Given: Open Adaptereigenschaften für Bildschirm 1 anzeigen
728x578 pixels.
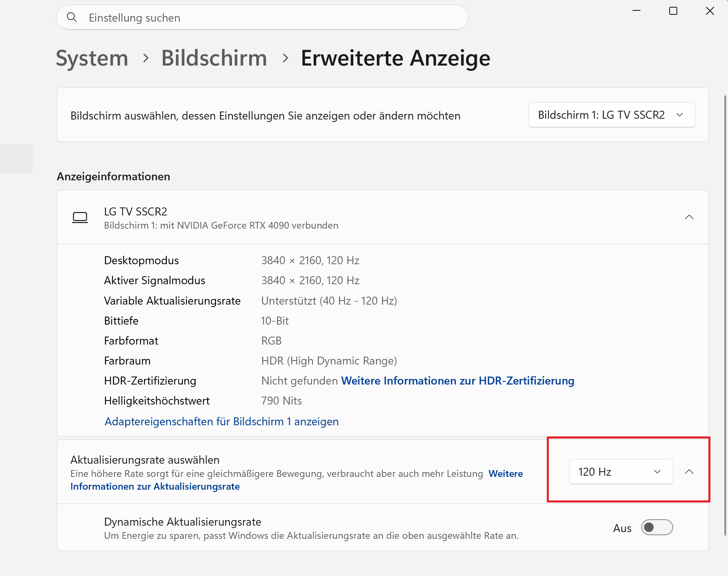Looking at the screenshot, I should pyautogui.click(x=222, y=422).
